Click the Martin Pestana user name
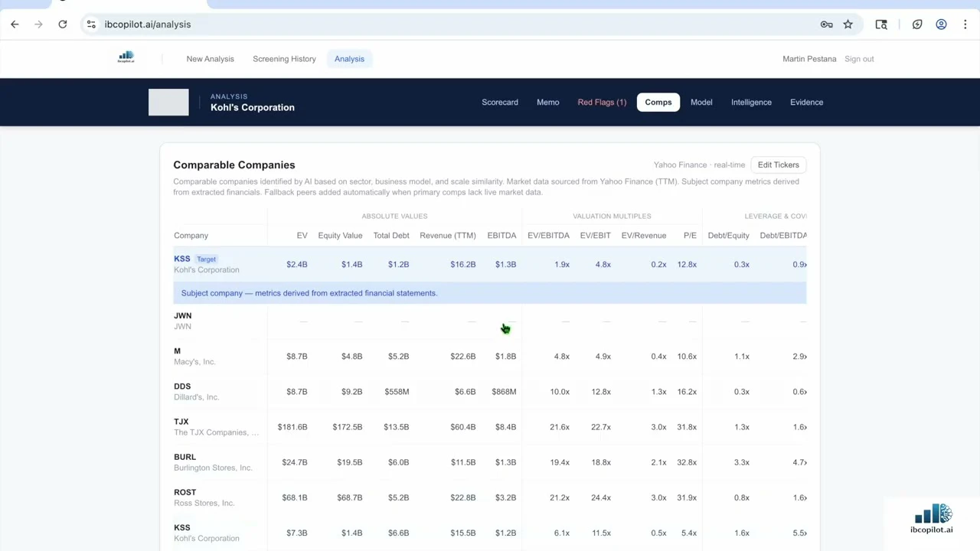Viewport: 980px width, 551px height. pos(809,59)
